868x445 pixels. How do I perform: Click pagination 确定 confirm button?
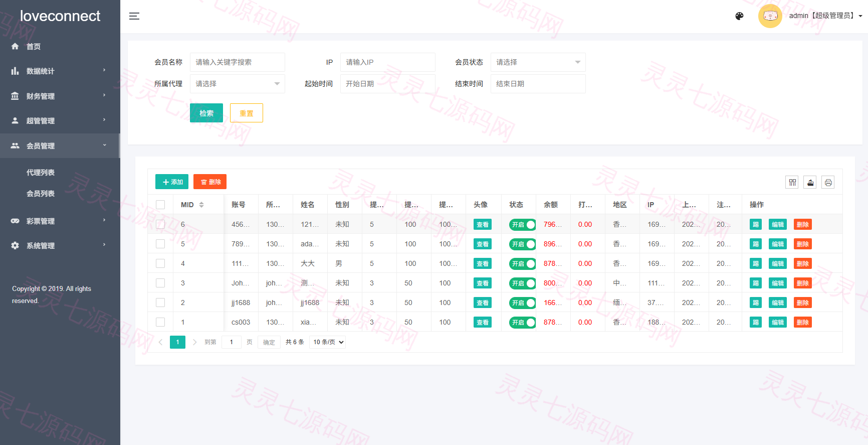(269, 342)
